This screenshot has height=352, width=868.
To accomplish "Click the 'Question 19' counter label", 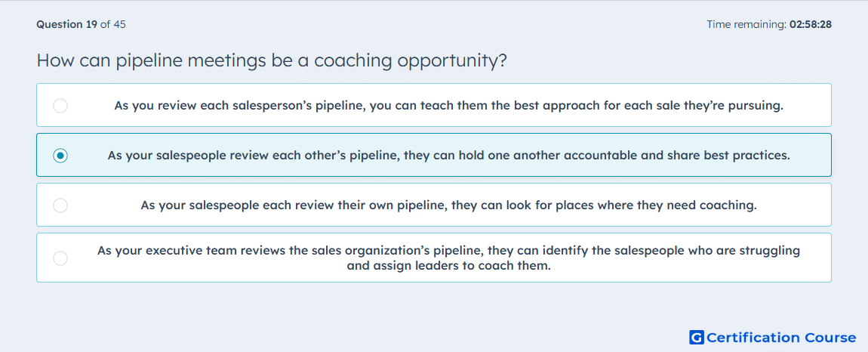I will pyautogui.click(x=67, y=24).
